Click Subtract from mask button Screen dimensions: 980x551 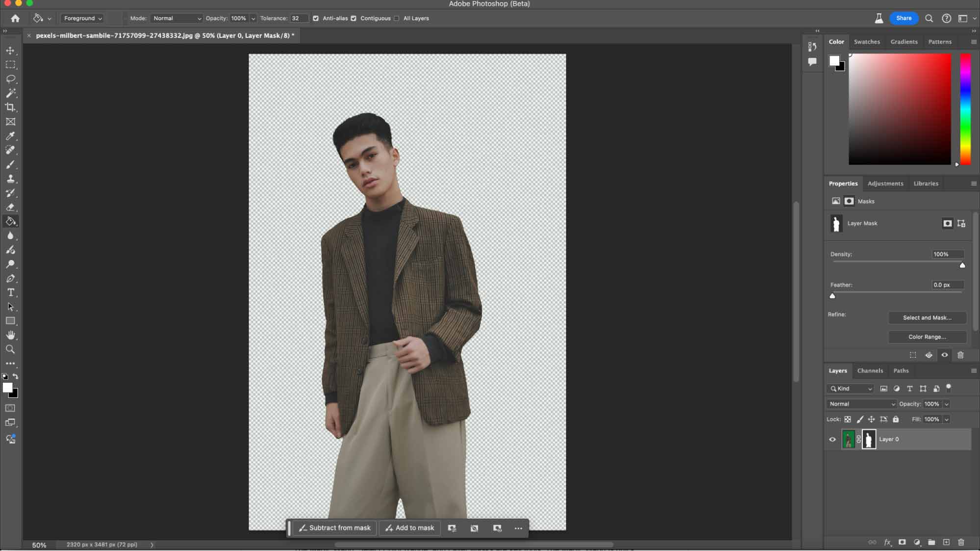click(x=335, y=528)
